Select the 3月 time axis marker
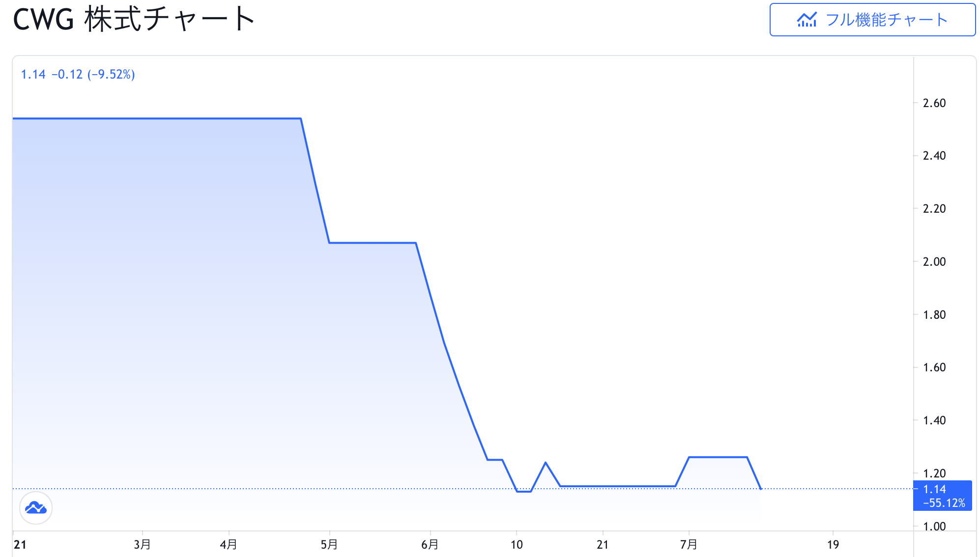The width and height of the screenshot is (980, 557). point(143,544)
